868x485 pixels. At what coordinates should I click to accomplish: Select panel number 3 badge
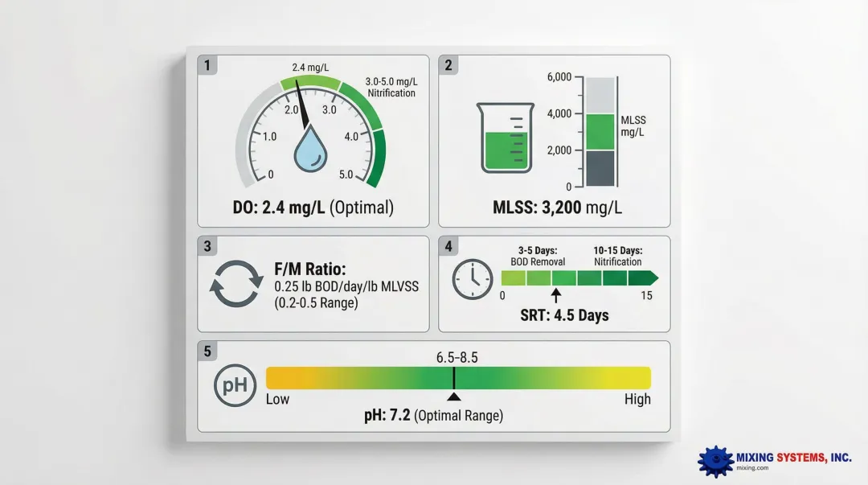tap(207, 246)
